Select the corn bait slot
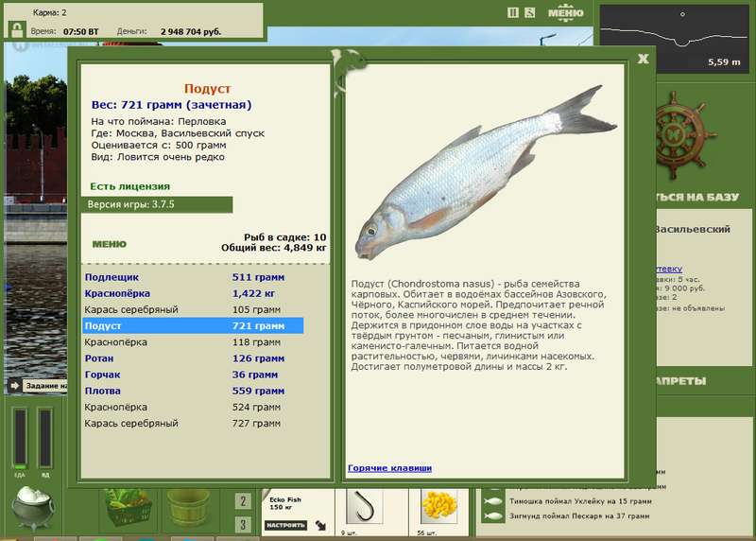 [x=439, y=507]
